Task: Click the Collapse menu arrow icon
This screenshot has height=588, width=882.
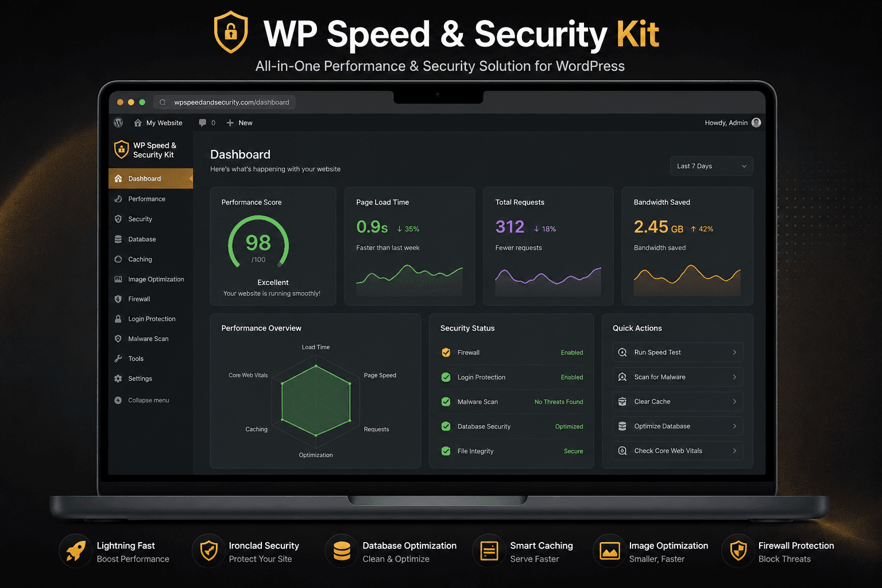Action: click(118, 400)
